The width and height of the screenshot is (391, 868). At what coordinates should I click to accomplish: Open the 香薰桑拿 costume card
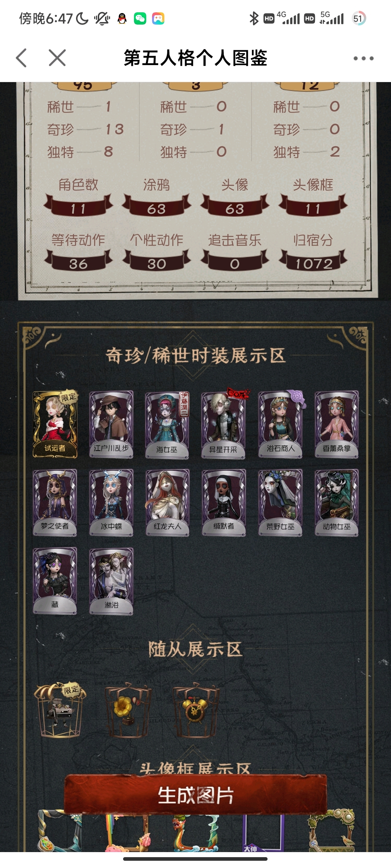pyautogui.click(x=337, y=425)
